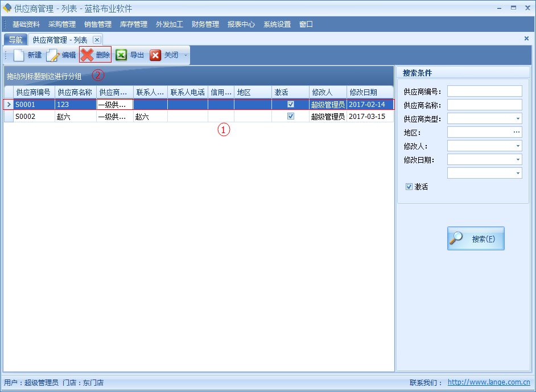Toggle 激活 checkbox for supplier S0002
The width and height of the screenshot is (536, 392).
click(291, 116)
